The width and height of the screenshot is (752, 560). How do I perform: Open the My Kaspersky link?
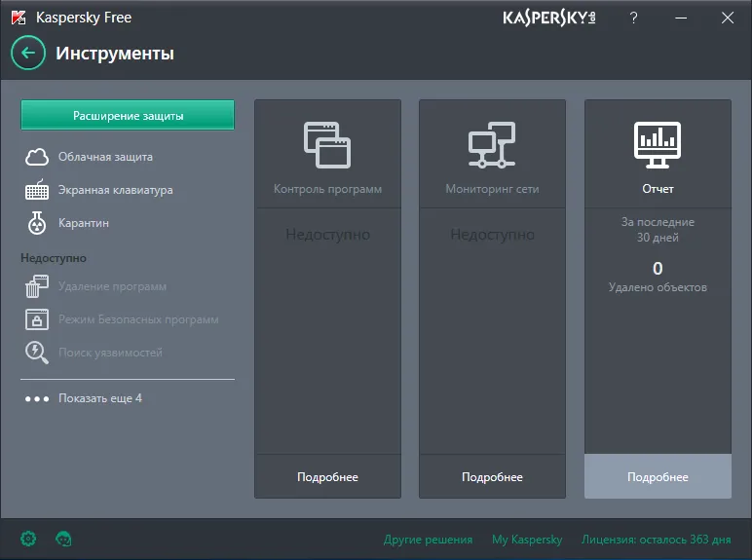[527, 540]
